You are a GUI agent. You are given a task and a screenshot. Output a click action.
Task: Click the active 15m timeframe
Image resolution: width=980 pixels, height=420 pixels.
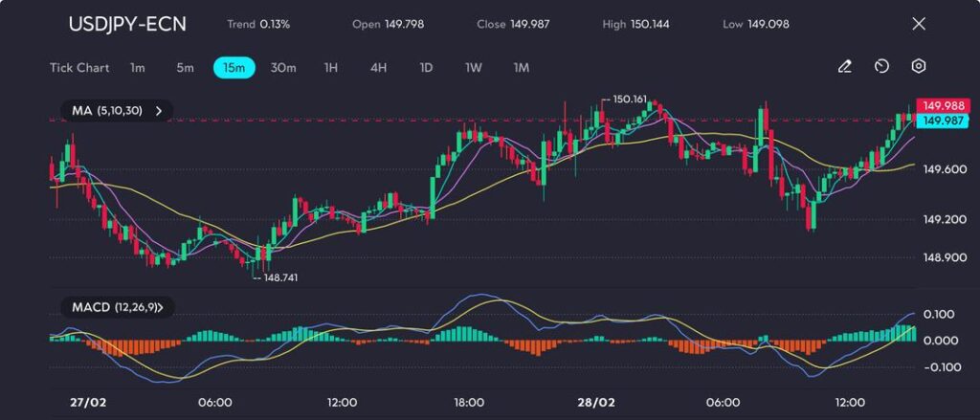click(x=234, y=68)
